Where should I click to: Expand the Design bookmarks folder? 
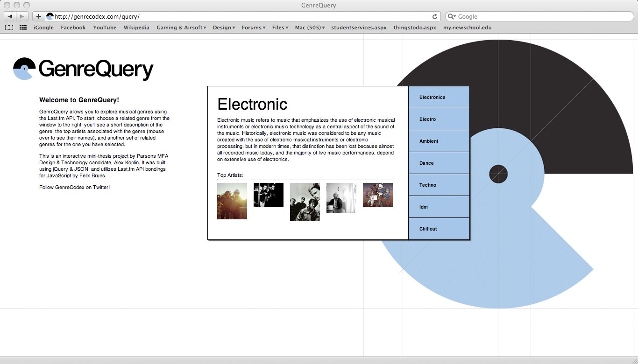coord(224,28)
